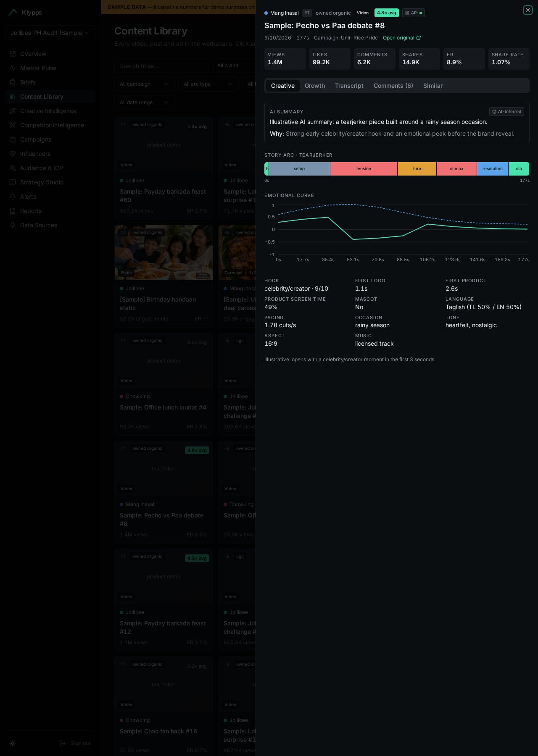Open the Transcript tab
Screen dimensions: 538x756
click(349, 86)
